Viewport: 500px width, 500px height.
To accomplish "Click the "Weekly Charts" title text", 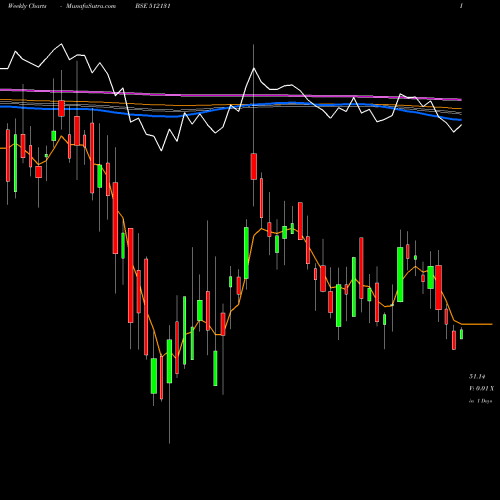I will click(x=27, y=6).
